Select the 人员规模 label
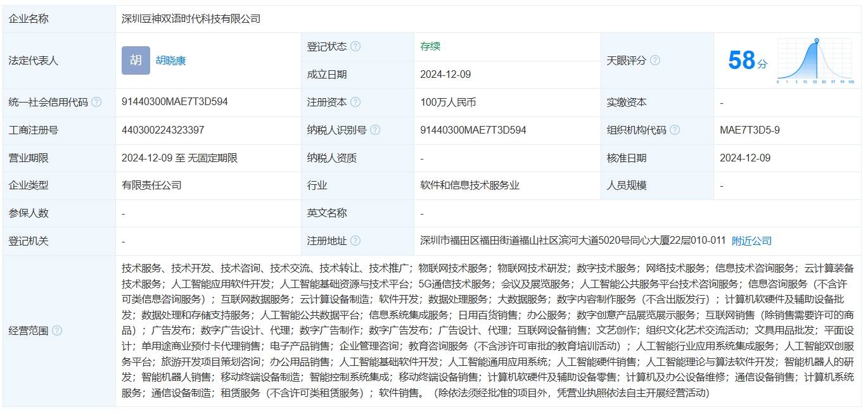This screenshot has width=868, height=414. pyautogui.click(x=627, y=185)
